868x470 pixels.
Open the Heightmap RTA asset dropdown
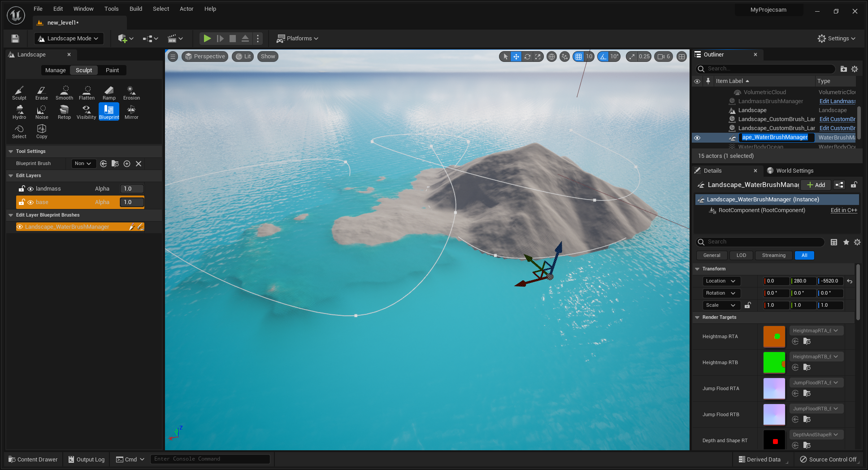tap(816, 331)
